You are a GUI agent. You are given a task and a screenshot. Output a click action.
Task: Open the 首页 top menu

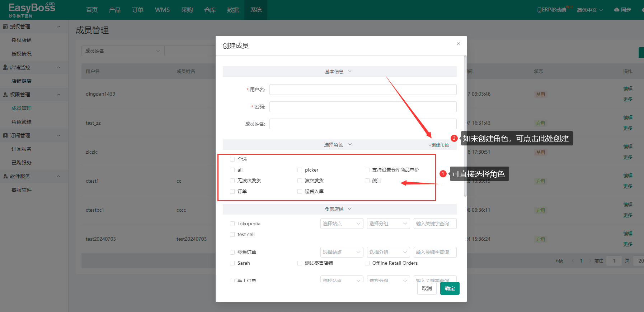pos(92,10)
